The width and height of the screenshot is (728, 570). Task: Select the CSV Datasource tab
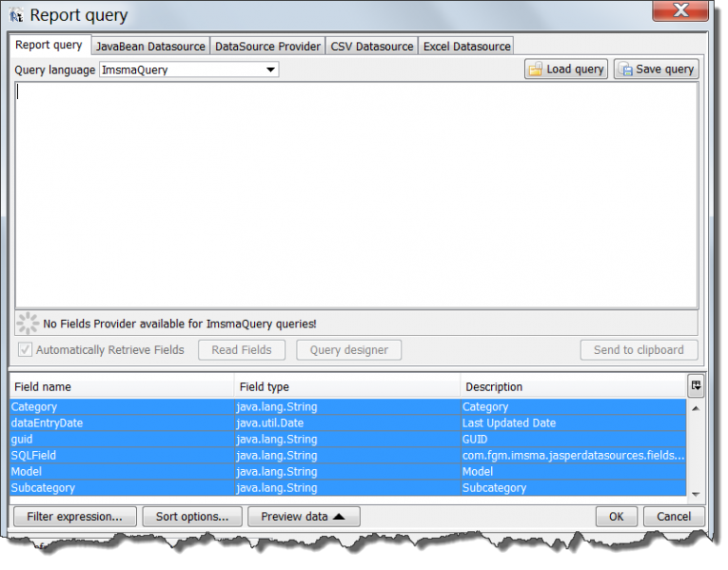point(372,46)
